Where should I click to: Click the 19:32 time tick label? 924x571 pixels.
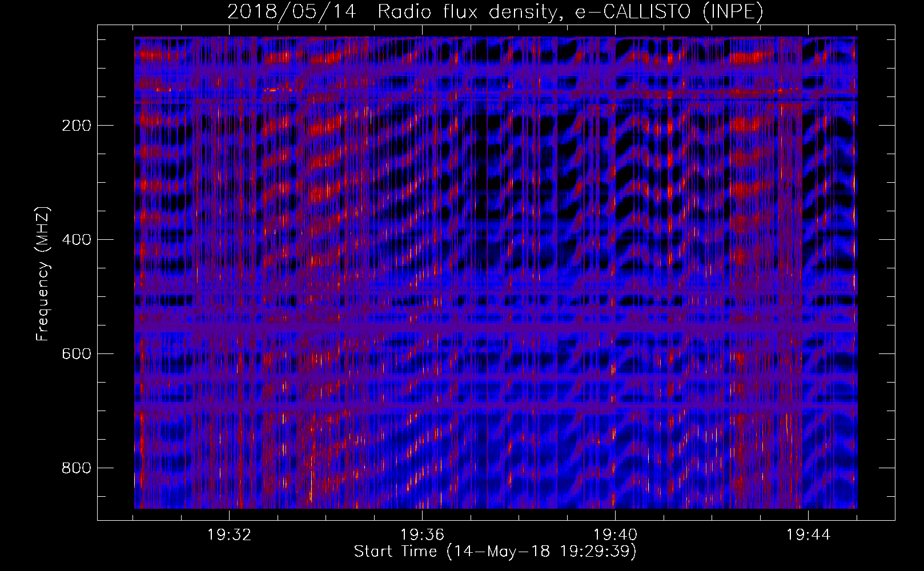[x=229, y=535]
